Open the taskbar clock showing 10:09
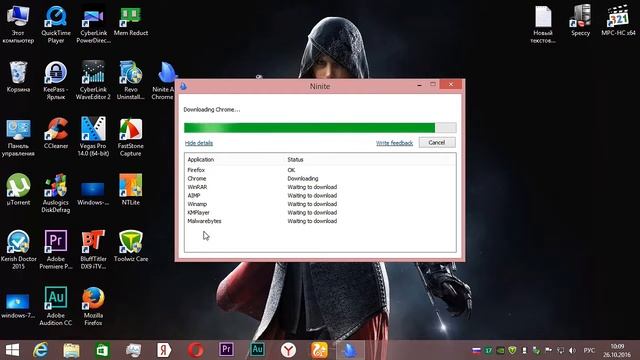 click(x=618, y=351)
